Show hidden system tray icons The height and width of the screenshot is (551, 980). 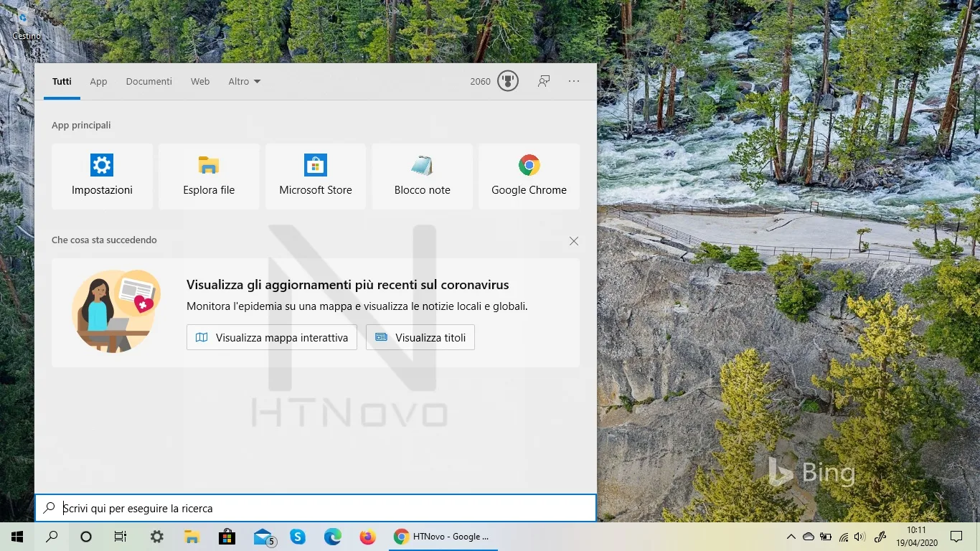(791, 537)
